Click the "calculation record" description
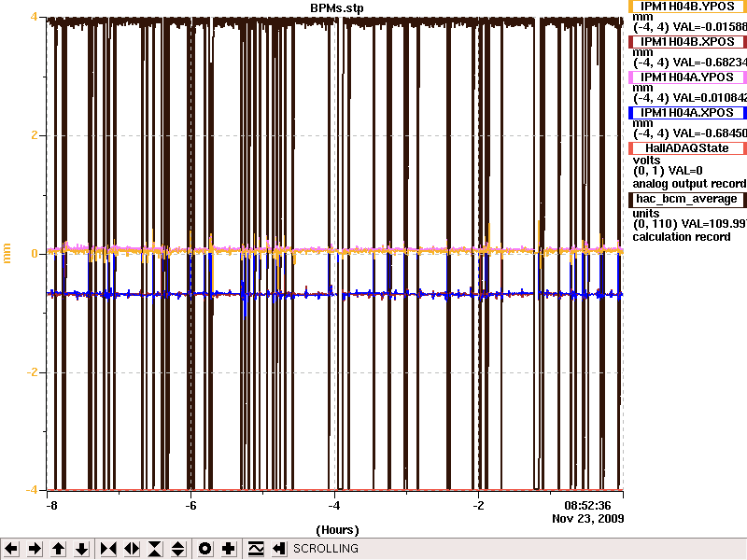The height and width of the screenshot is (560, 747). point(682,237)
